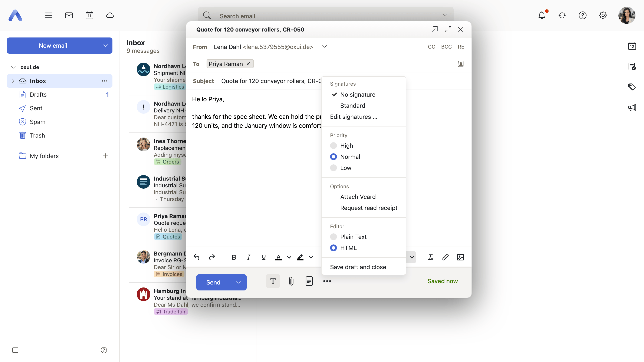The height and width of the screenshot is (362, 644).
Task: Open the highlight color dropdown arrow
Action: [x=311, y=257]
